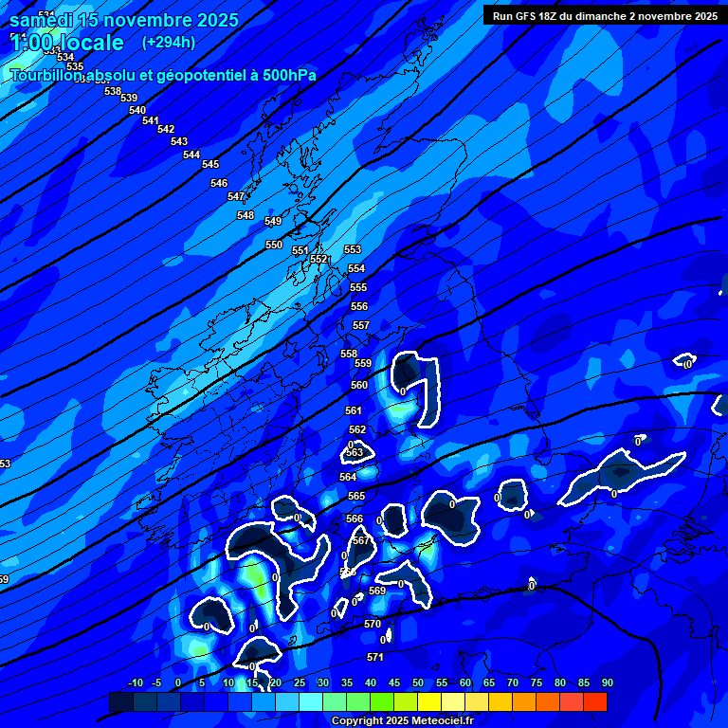The width and height of the screenshot is (728, 728).
Task: Pick the darkest navy swatch in the legend
Action: tap(121, 701)
